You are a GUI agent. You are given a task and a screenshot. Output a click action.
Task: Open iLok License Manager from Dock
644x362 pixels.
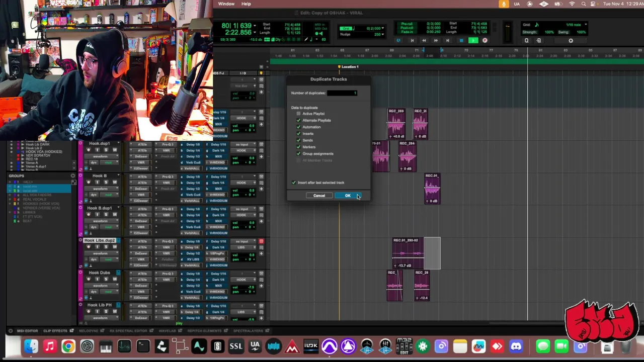pyautogui.click(x=311, y=346)
